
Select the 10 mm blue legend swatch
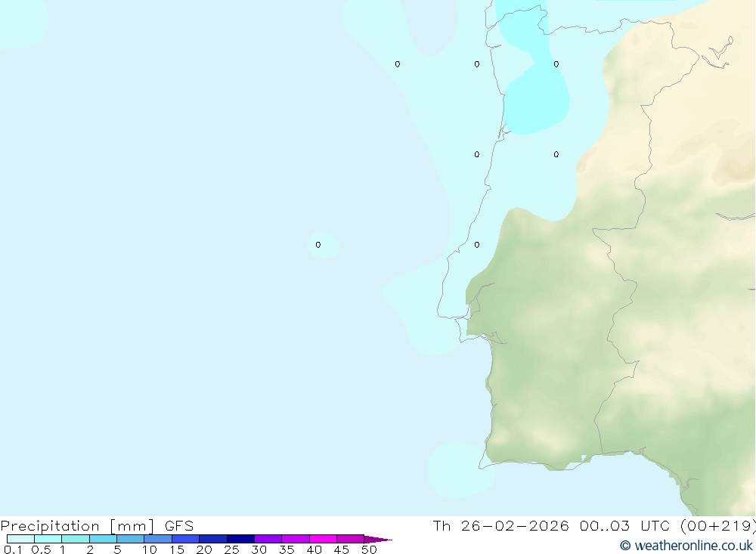pyautogui.click(x=158, y=539)
